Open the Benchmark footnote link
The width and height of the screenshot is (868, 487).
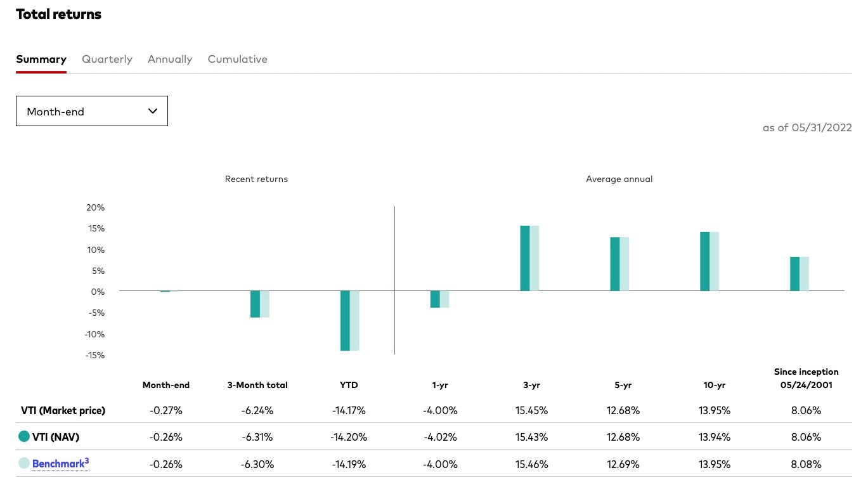(60, 464)
